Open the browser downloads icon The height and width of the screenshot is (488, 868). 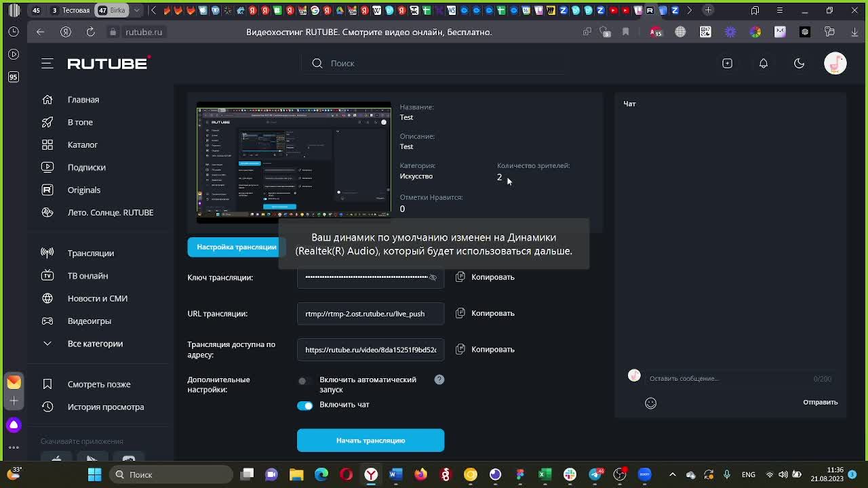click(854, 32)
